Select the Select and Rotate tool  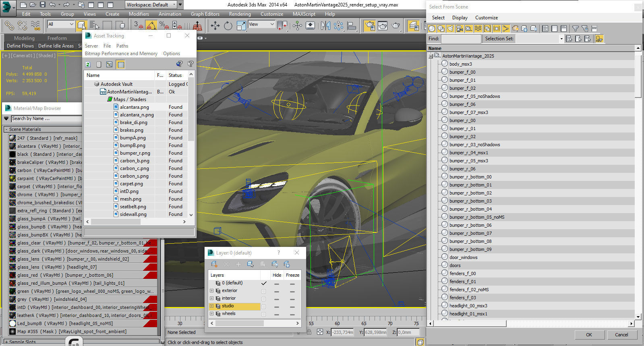point(228,26)
